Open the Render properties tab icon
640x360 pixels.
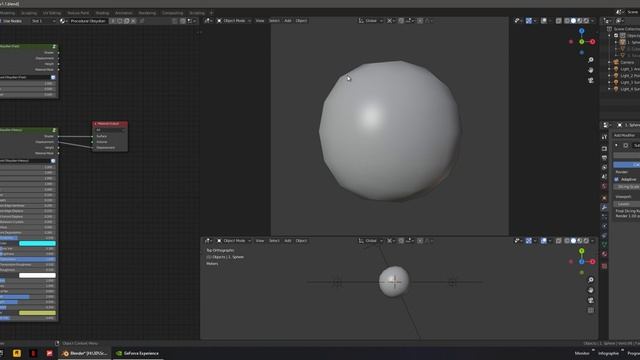(604, 148)
